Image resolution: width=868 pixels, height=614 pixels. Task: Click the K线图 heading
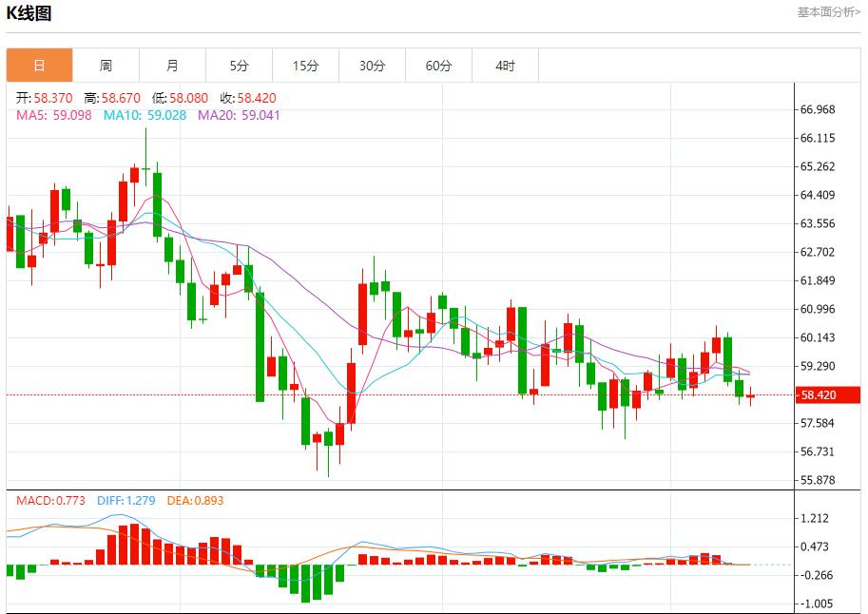tap(29, 13)
